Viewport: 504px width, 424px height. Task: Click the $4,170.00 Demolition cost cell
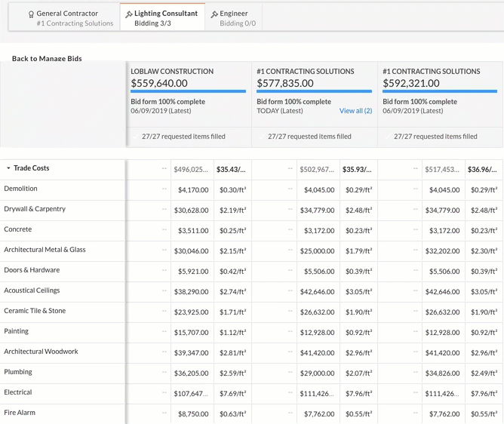click(x=192, y=190)
